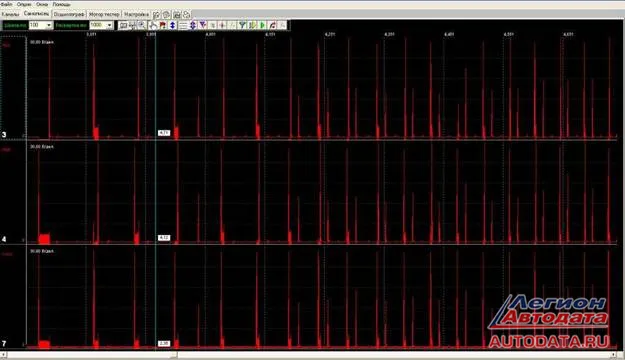Click the cursor value box in channel 3
Screen dimensions: 625x360
tap(164, 133)
